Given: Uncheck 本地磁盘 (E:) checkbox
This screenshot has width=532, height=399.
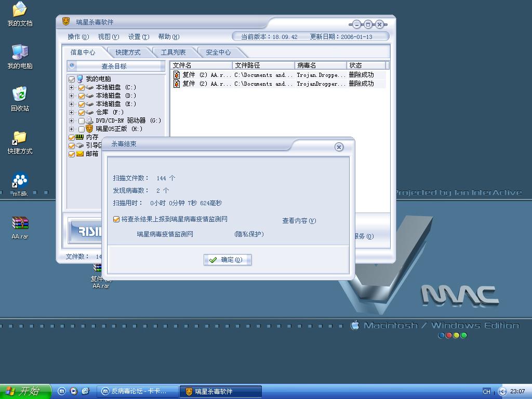Looking at the screenshot, I should (82, 104).
